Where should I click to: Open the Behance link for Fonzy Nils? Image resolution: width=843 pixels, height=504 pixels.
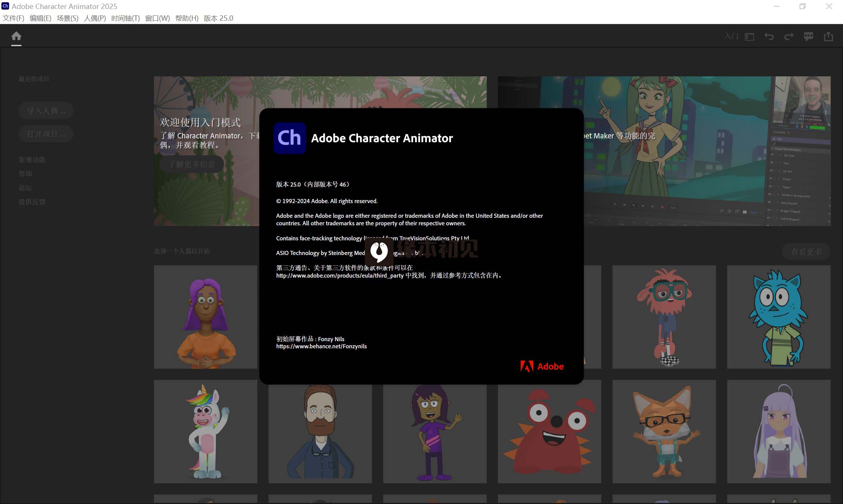click(x=321, y=346)
